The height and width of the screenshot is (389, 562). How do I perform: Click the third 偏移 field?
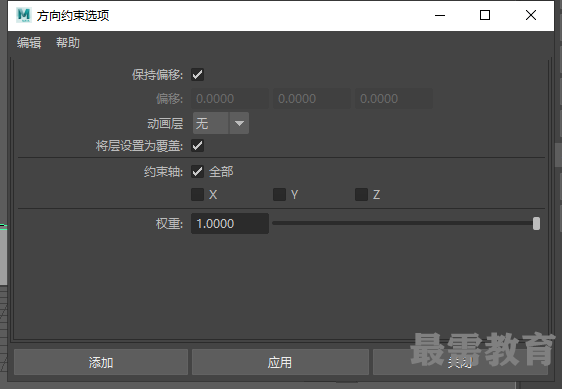[x=394, y=99]
